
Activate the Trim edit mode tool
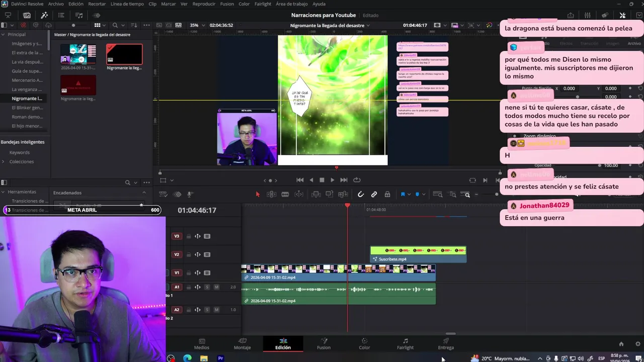tap(271, 195)
